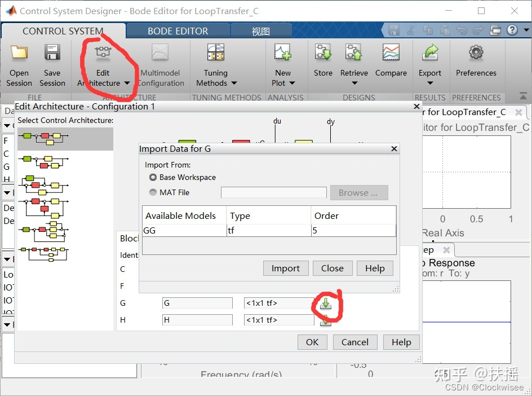Click Close in Import Data dialog

click(x=332, y=269)
